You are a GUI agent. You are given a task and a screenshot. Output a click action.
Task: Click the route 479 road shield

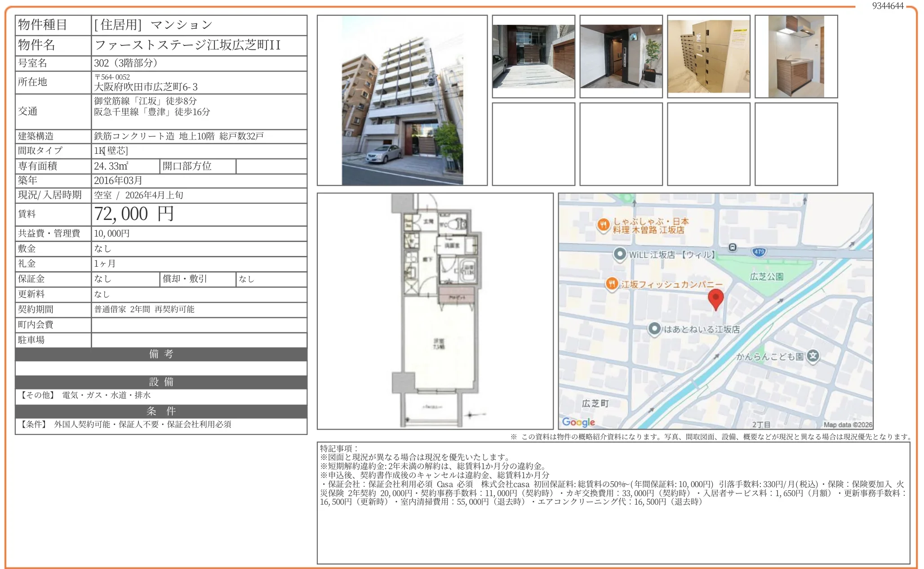coord(759,252)
